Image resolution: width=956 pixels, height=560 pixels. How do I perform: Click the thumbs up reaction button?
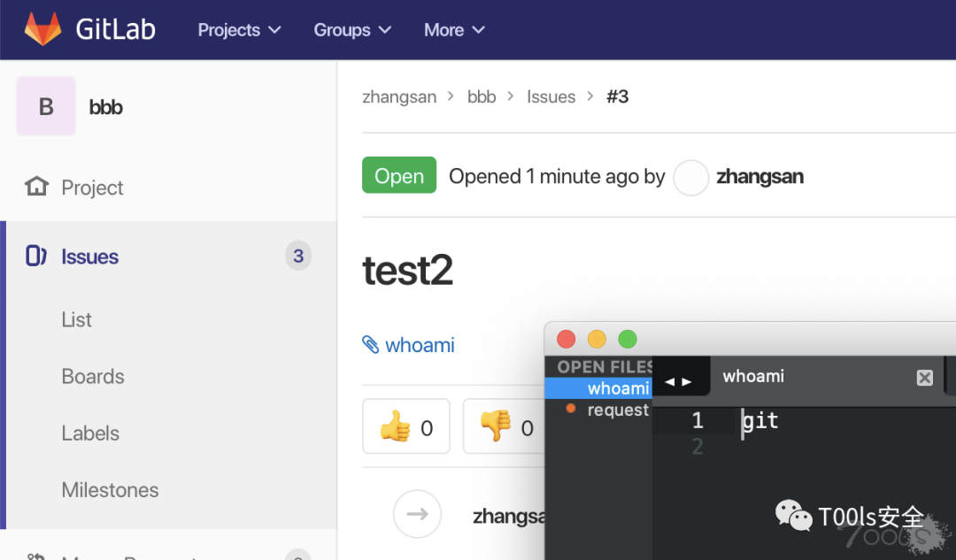point(406,426)
